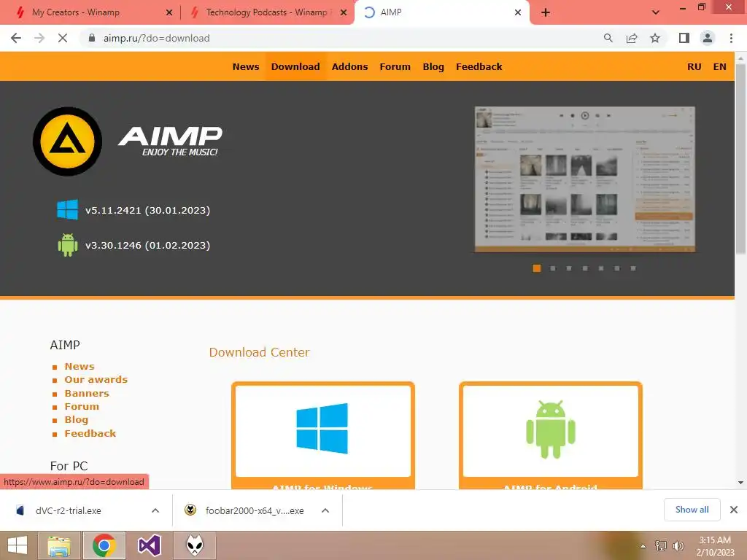The width and height of the screenshot is (747, 560).
Task: Select the fourth slideshow dot
Action: click(x=585, y=268)
